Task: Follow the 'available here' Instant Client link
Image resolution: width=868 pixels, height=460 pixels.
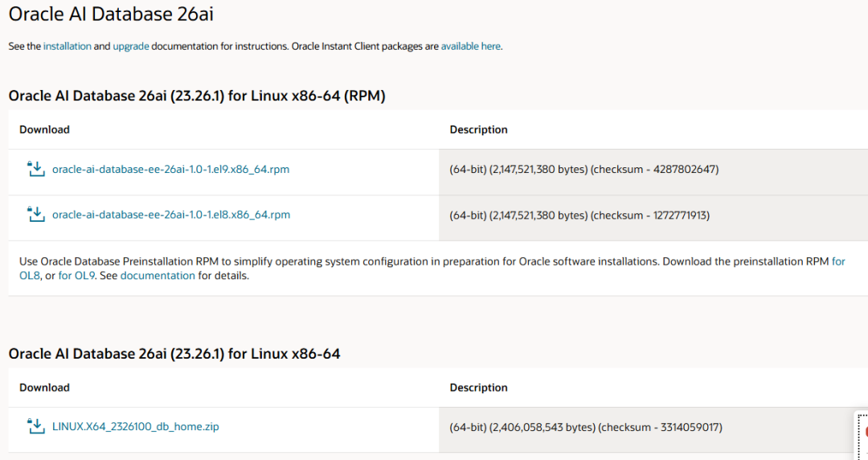Action: pyautogui.click(x=470, y=46)
